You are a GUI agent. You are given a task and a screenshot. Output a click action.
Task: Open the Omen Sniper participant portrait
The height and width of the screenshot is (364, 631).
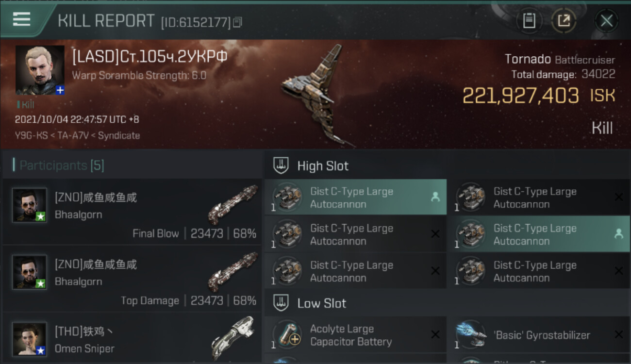pyautogui.click(x=30, y=339)
